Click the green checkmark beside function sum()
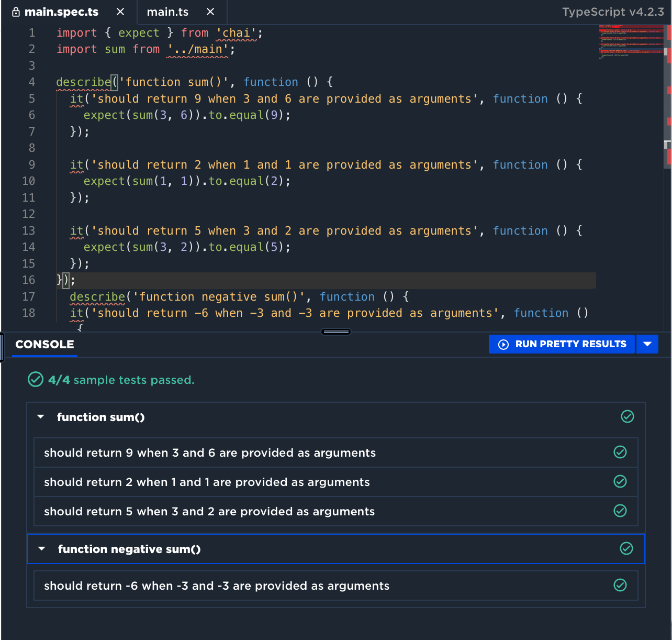 (x=627, y=417)
